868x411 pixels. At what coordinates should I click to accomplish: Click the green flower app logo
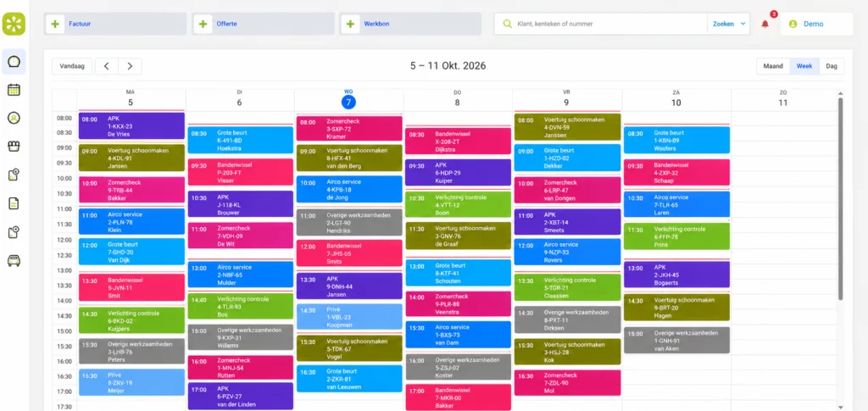(x=14, y=24)
